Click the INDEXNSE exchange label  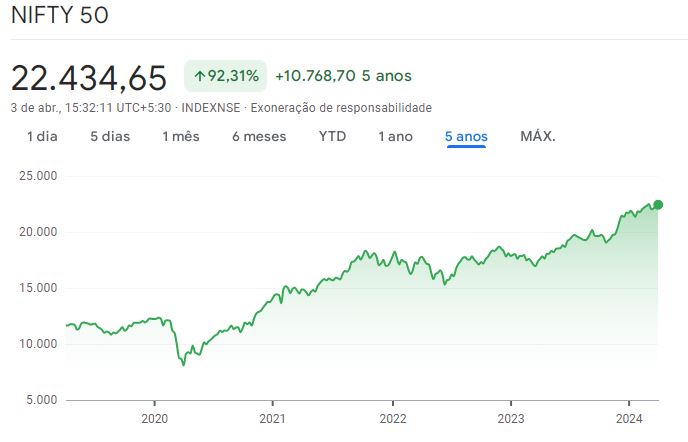click(213, 107)
